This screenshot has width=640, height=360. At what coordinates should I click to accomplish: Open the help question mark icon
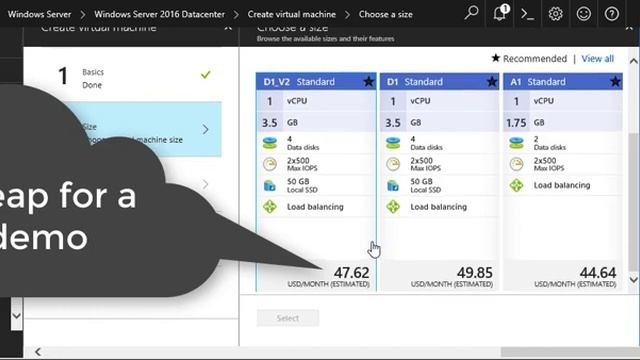pos(611,14)
